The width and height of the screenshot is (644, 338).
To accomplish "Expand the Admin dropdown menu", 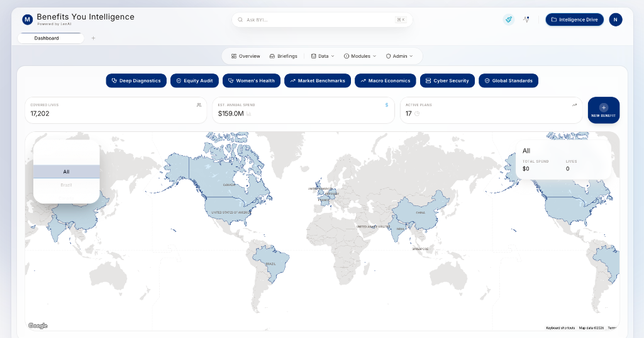I will click(399, 56).
